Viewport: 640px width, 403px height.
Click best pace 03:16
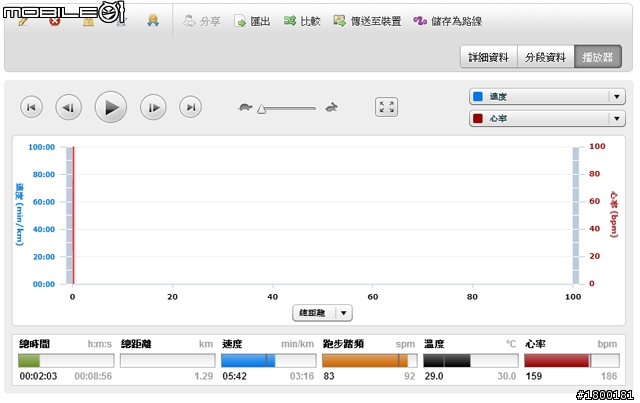302,376
